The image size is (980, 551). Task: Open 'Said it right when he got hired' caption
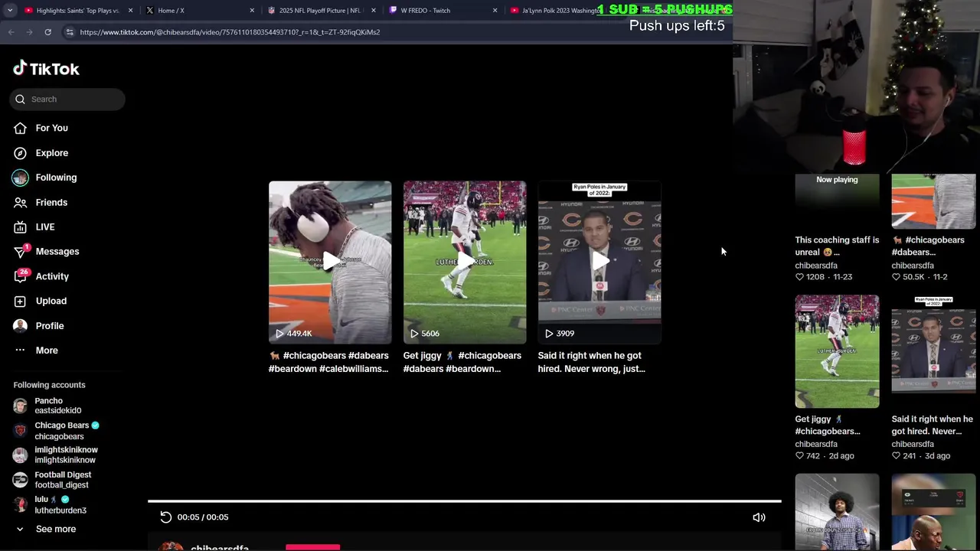(x=592, y=362)
